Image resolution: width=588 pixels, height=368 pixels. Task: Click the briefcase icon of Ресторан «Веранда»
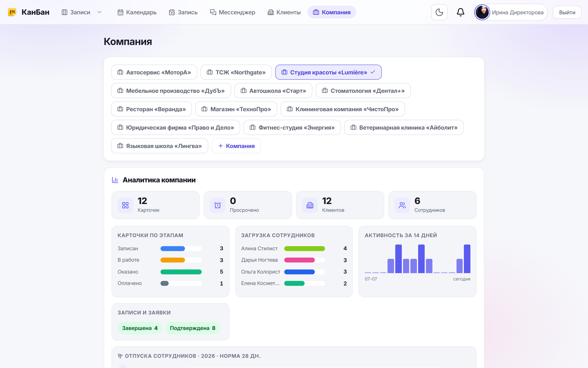(x=120, y=109)
